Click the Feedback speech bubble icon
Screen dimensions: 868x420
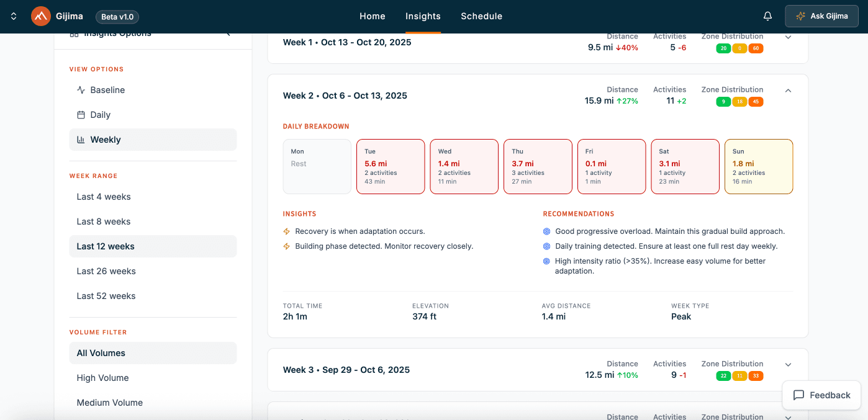point(799,395)
